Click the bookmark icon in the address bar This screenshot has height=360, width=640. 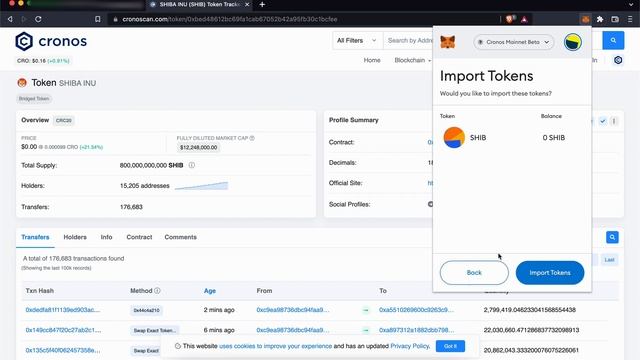(x=98, y=19)
